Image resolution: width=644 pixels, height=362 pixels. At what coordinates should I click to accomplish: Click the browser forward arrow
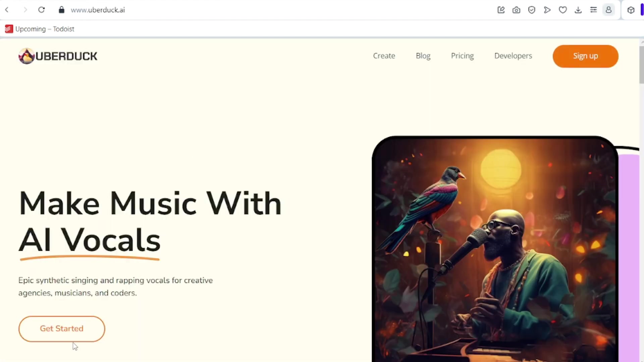point(25,10)
